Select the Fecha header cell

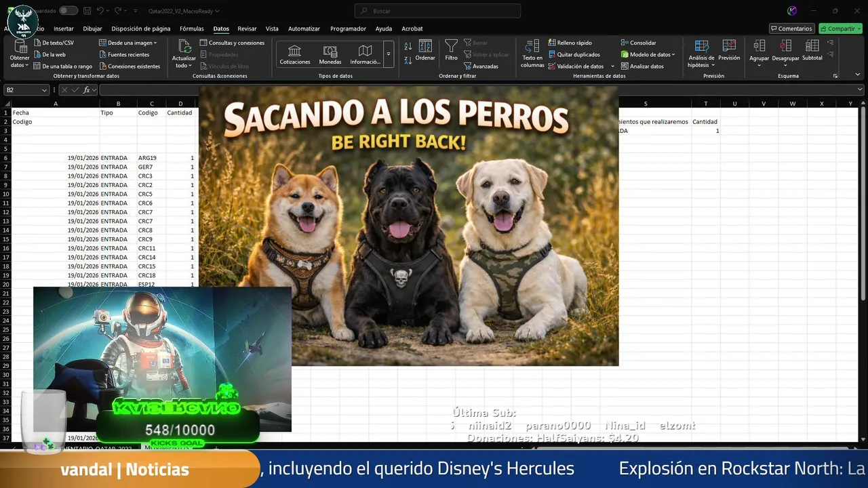click(x=55, y=113)
